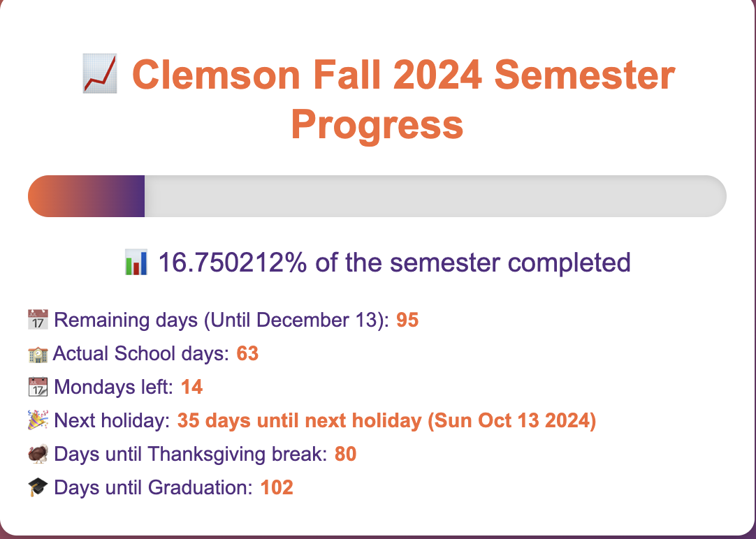Click the Days until Graduation value 102
This screenshot has width=756, height=539.
coord(277,487)
